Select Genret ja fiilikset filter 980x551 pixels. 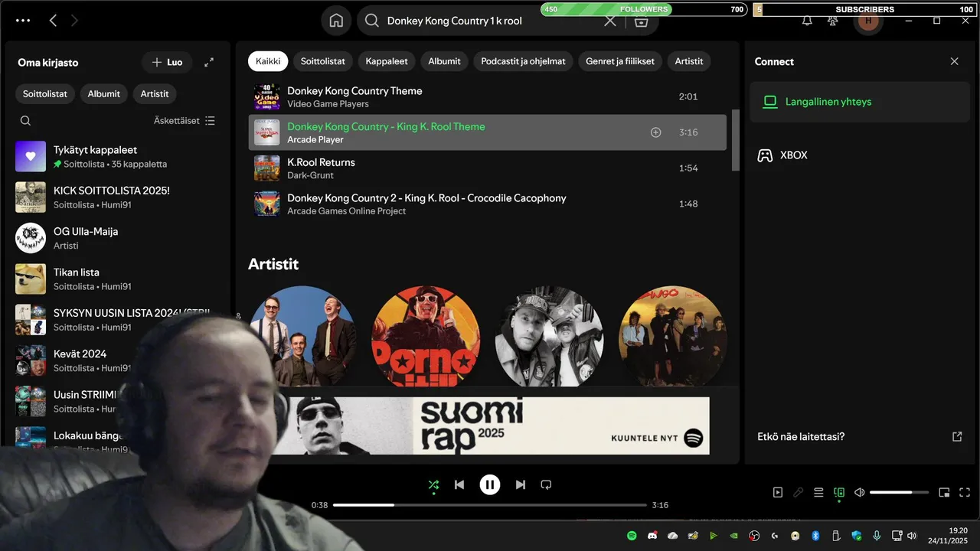[620, 61]
